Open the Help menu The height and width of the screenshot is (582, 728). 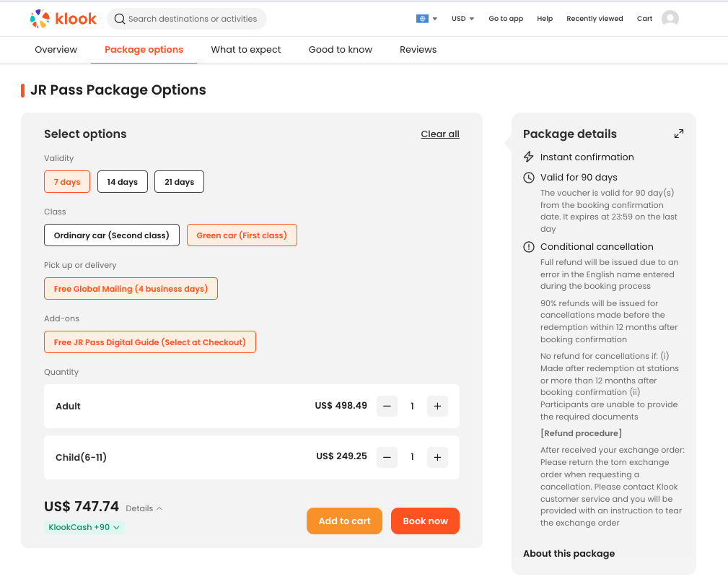tap(545, 19)
